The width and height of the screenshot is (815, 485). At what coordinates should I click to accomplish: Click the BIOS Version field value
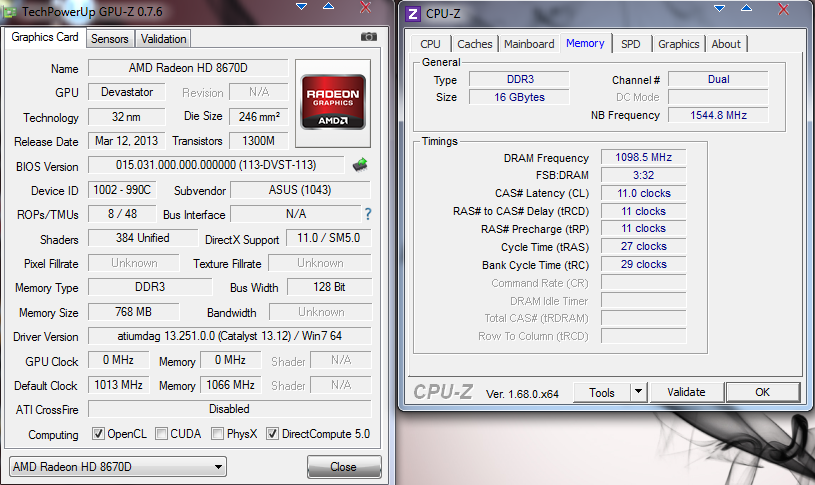coord(216,165)
